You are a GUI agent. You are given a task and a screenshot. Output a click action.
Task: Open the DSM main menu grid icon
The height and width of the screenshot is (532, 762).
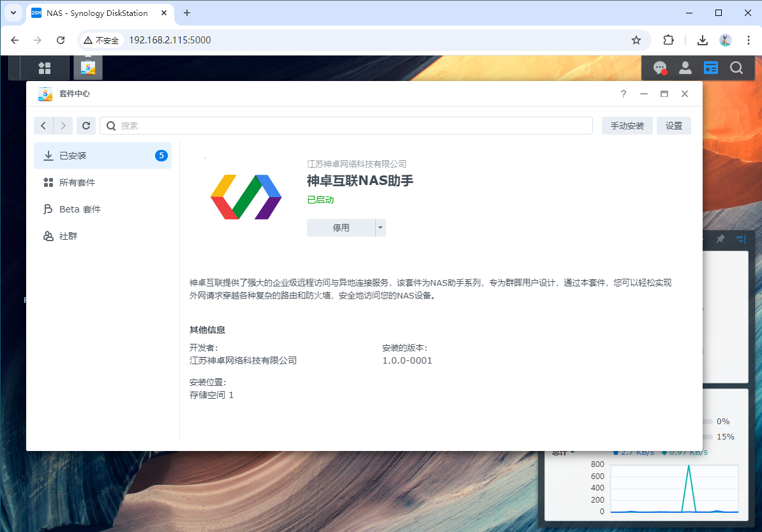pyautogui.click(x=44, y=68)
